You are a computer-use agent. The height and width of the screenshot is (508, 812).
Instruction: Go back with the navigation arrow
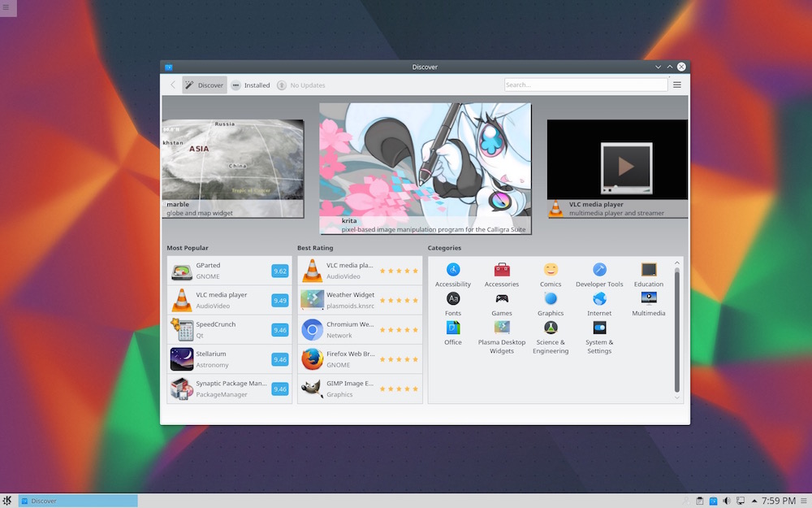(173, 85)
